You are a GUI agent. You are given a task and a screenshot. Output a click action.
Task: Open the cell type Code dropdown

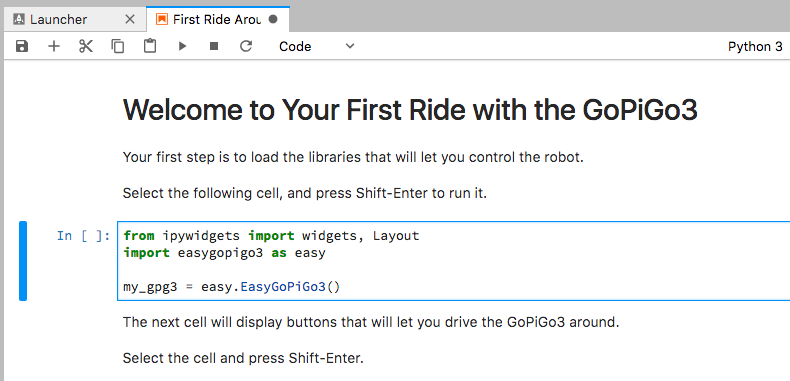click(x=317, y=46)
